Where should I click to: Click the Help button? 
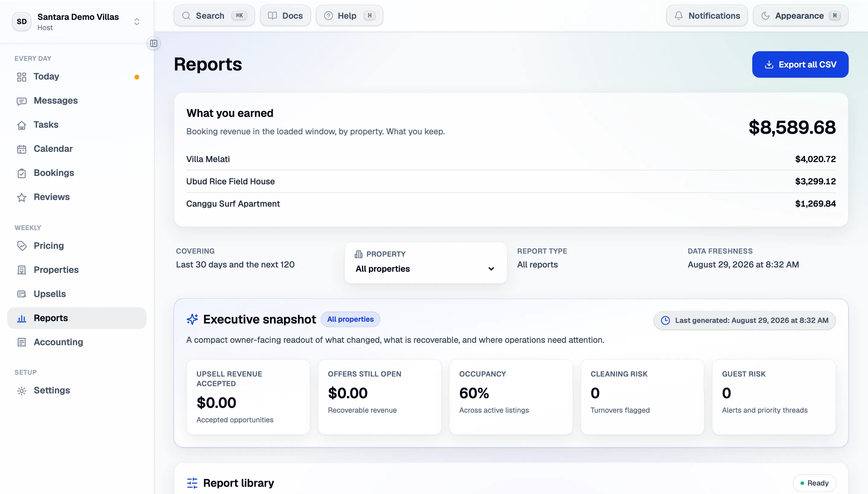pyautogui.click(x=349, y=16)
